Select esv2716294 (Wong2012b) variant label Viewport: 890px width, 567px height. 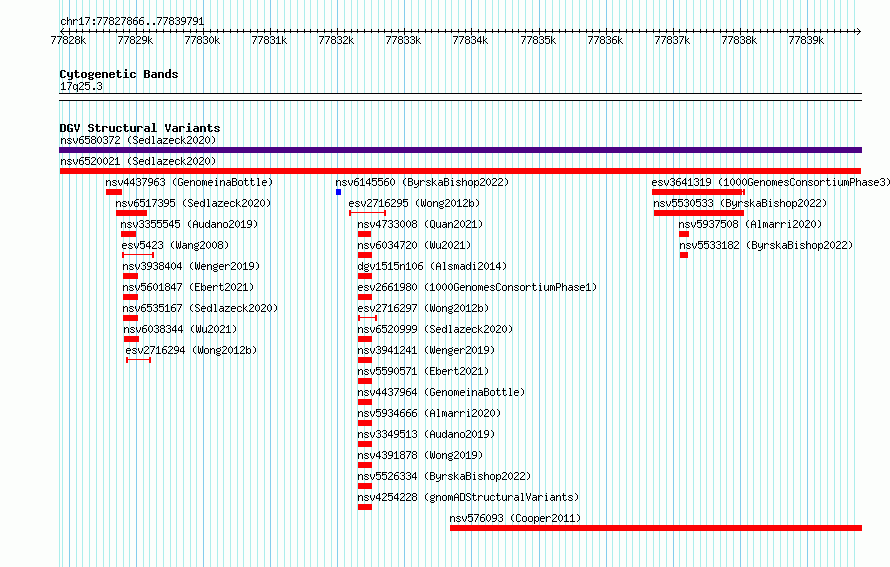point(191,350)
